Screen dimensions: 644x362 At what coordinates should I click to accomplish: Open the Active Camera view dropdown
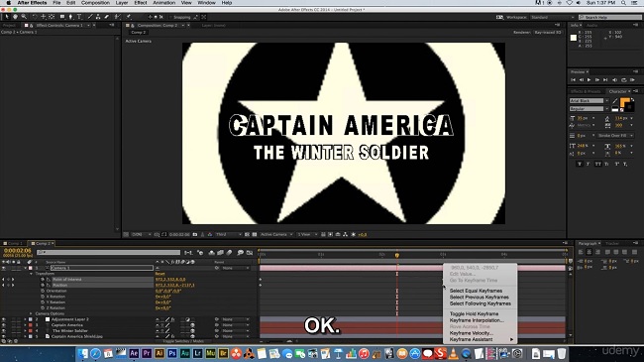tap(276, 234)
